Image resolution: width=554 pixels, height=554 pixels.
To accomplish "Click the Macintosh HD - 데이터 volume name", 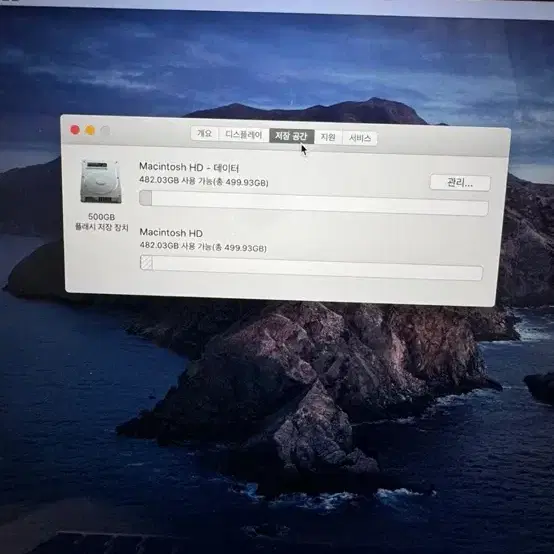I will click(x=189, y=167).
